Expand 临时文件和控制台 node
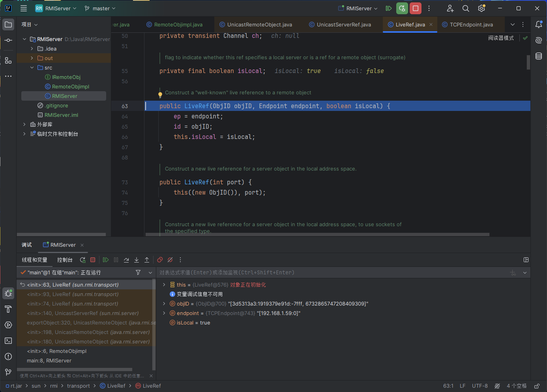547x392 pixels. coord(24,134)
